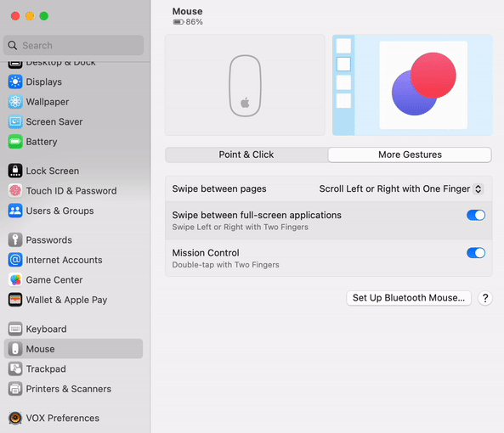Viewport: 504px width, 433px height.
Task: Select Printers & Scanners label
Action: pos(69,389)
